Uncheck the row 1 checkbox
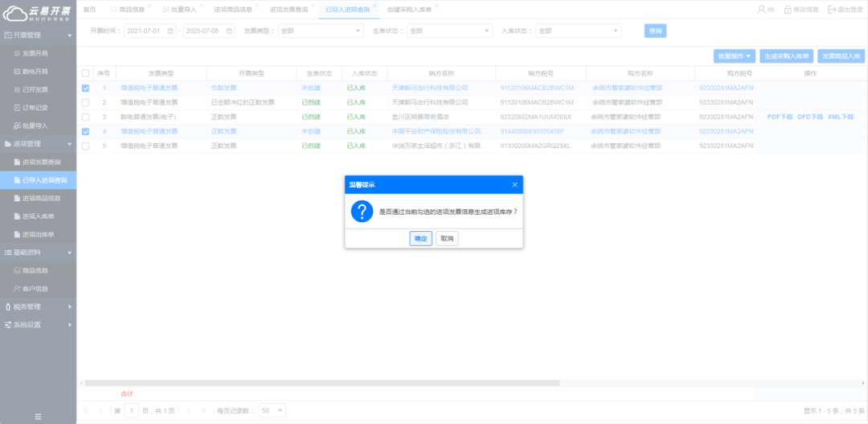Viewport: 868px width, 424px height. [85, 88]
